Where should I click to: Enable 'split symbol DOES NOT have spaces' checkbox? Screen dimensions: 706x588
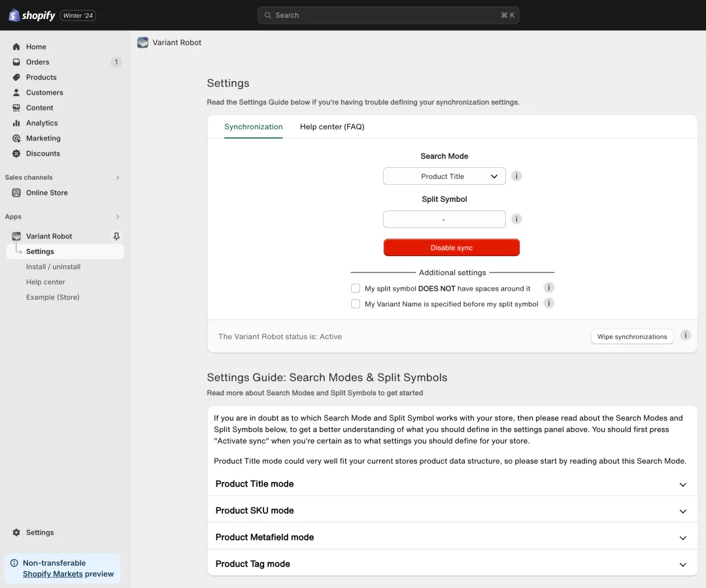click(356, 288)
